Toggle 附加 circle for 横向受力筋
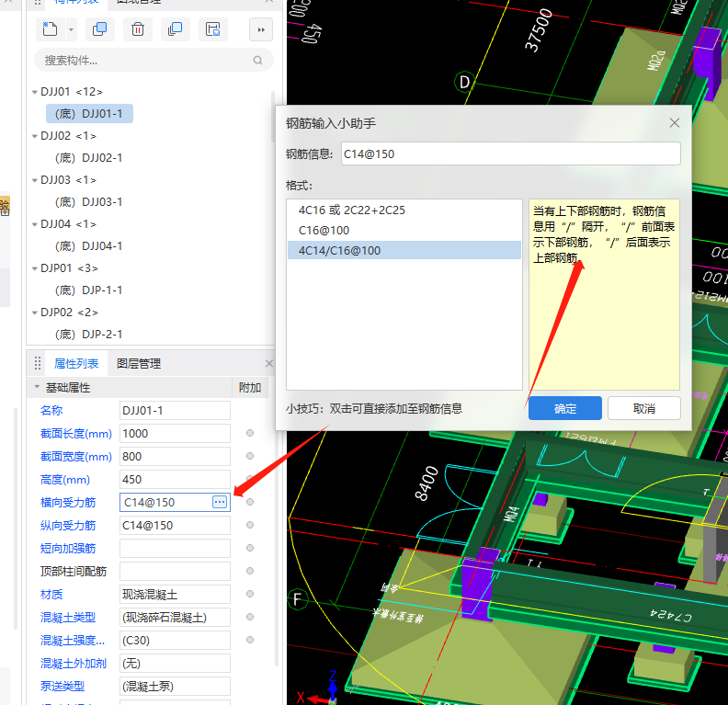728x705 pixels. click(250, 502)
